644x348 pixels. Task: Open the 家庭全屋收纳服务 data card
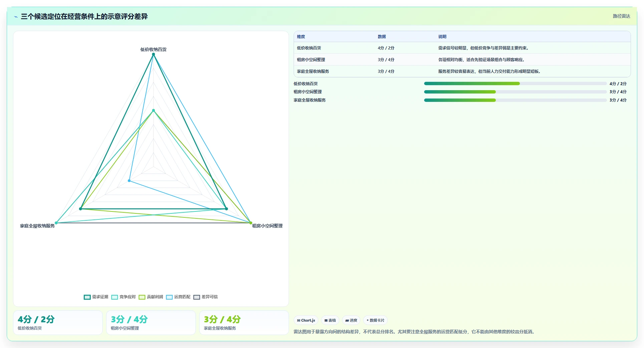click(x=244, y=323)
